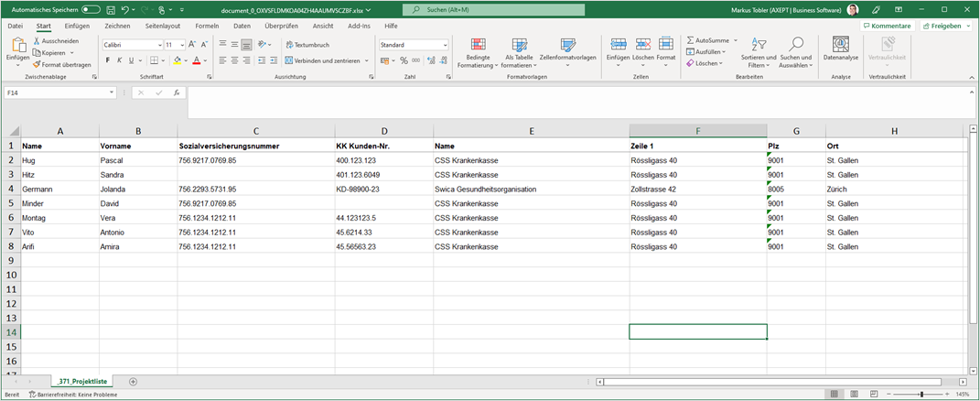Click the Ausschneiden scissors icon
This screenshot has width=980, height=401.
click(x=37, y=40)
